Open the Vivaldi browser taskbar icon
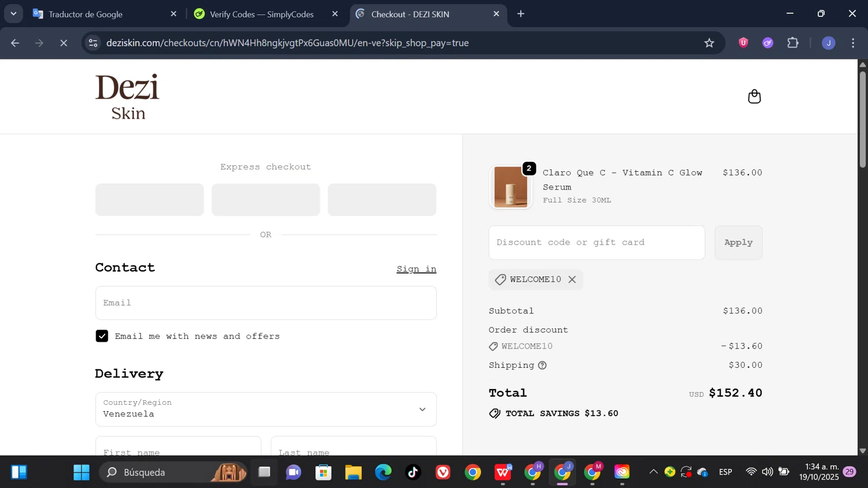 (443, 472)
